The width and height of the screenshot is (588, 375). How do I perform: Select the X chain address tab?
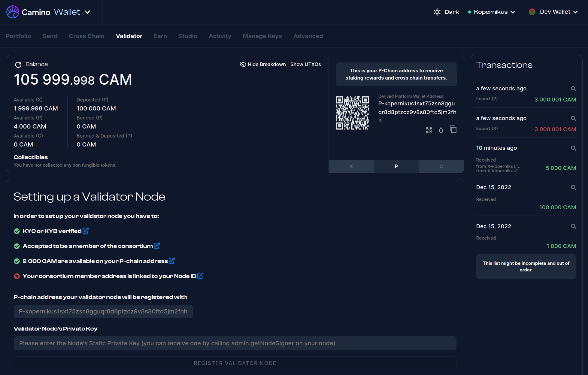351,166
